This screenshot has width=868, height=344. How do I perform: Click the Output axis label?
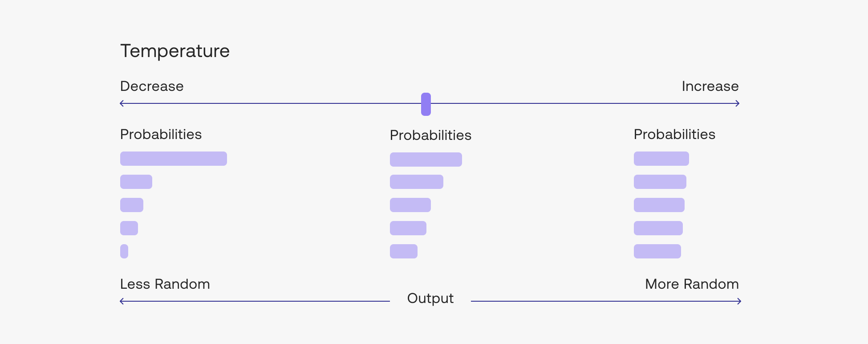[x=430, y=298]
